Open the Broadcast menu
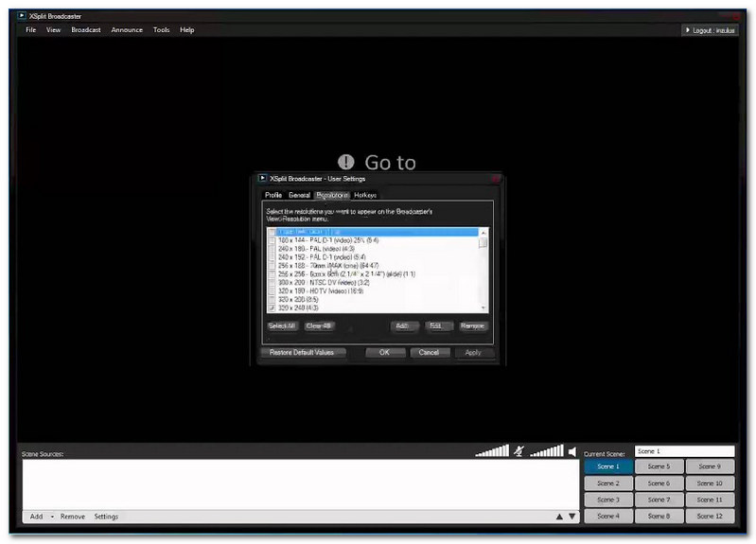 coord(86,30)
